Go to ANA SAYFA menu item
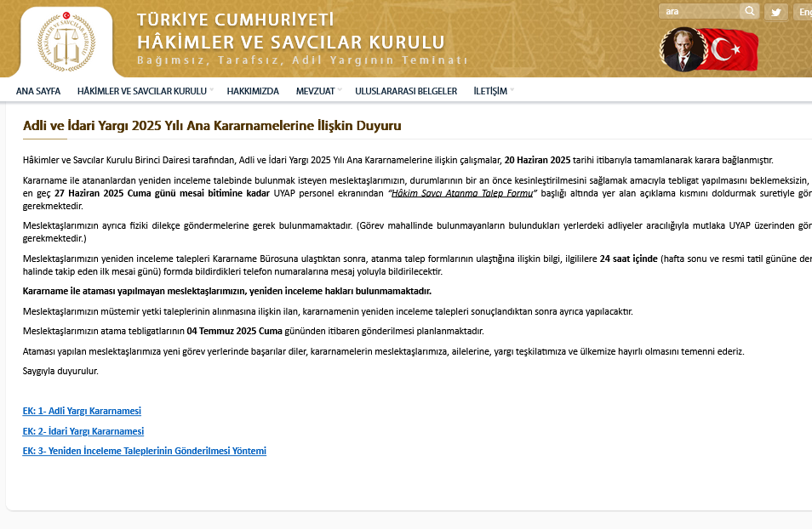The width and height of the screenshot is (812, 529). coord(38,91)
